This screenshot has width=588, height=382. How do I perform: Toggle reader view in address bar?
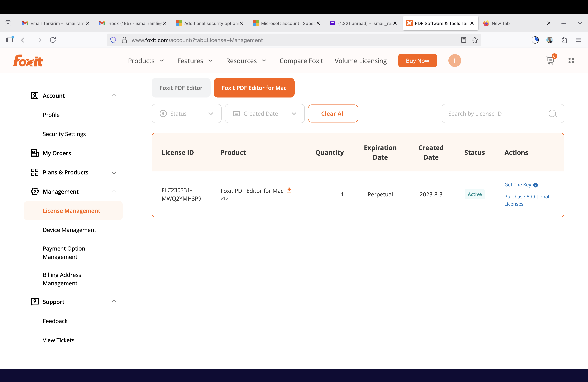pyautogui.click(x=463, y=40)
